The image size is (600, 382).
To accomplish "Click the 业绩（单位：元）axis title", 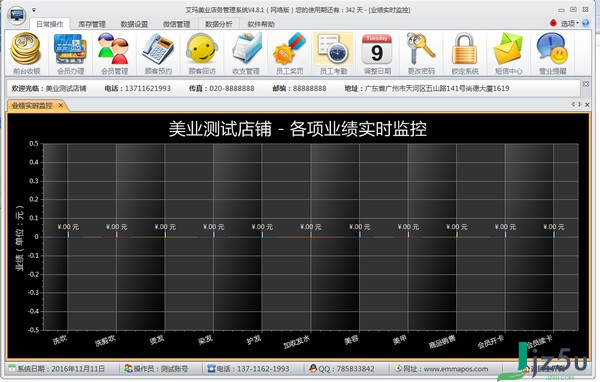I will (x=20, y=238).
